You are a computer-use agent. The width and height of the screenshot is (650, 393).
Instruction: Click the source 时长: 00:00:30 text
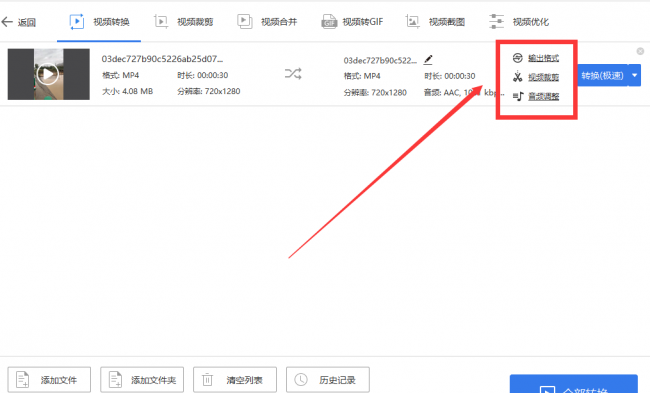(x=202, y=75)
